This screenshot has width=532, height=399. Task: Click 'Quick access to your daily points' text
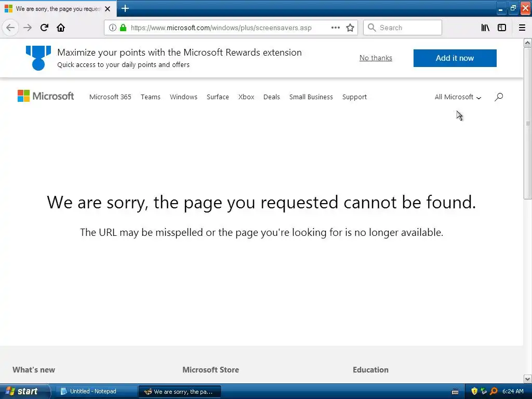tap(124, 65)
